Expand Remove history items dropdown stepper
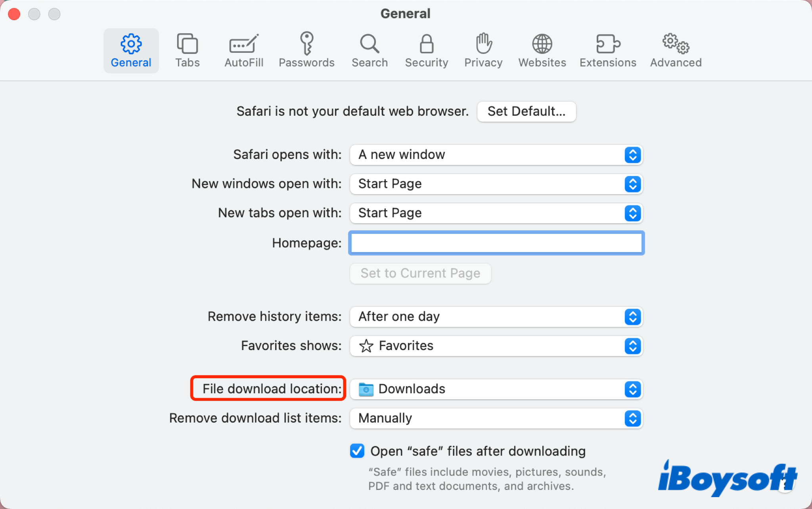This screenshot has width=812, height=509. coord(633,317)
